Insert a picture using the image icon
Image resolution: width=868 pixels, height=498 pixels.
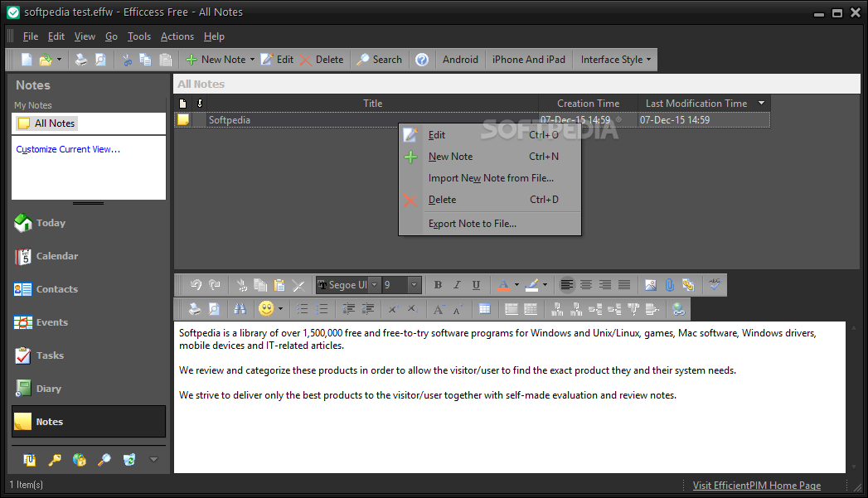point(651,285)
